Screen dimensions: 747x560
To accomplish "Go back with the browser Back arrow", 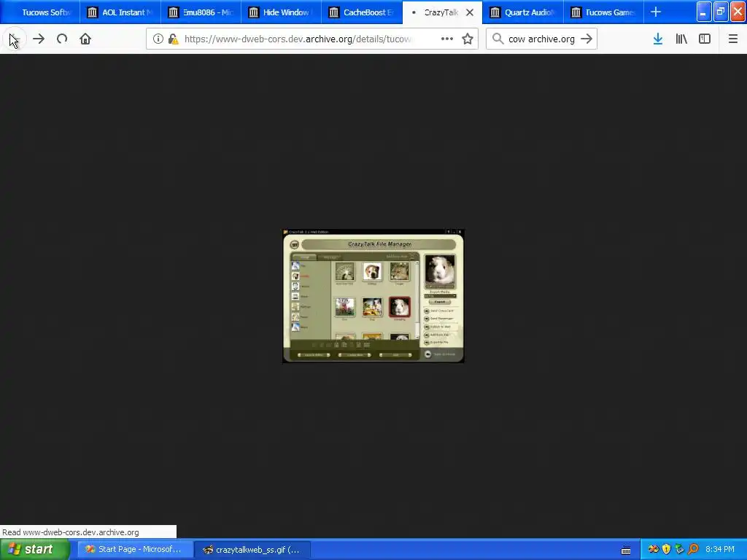I will click(x=15, y=39).
